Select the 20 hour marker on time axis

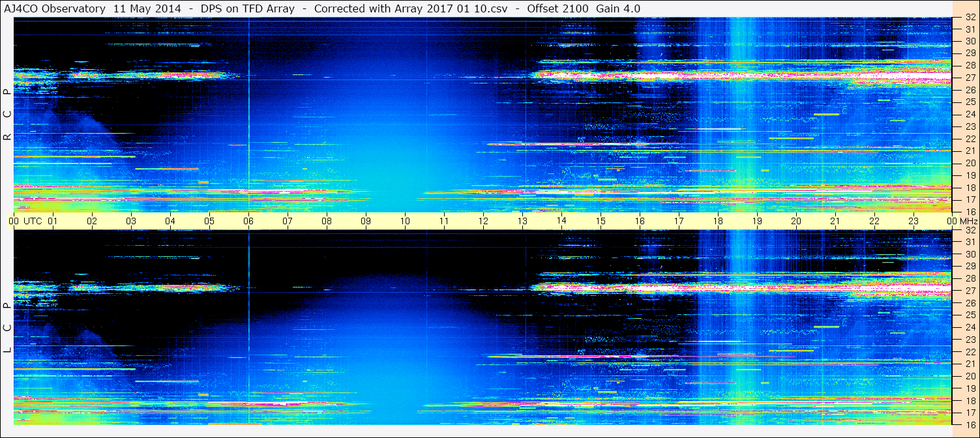click(x=796, y=221)
